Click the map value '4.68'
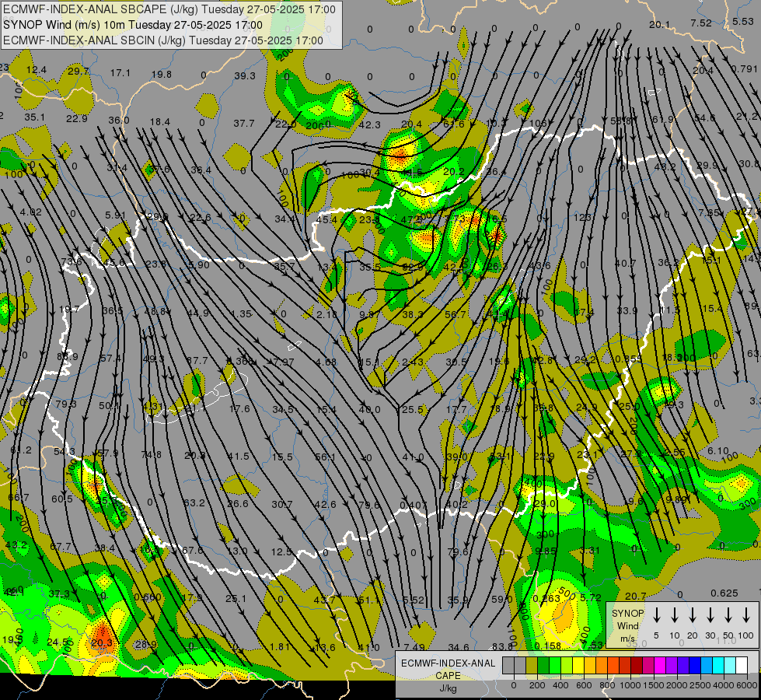The image size is (761, 700). [x=326, y=362]
